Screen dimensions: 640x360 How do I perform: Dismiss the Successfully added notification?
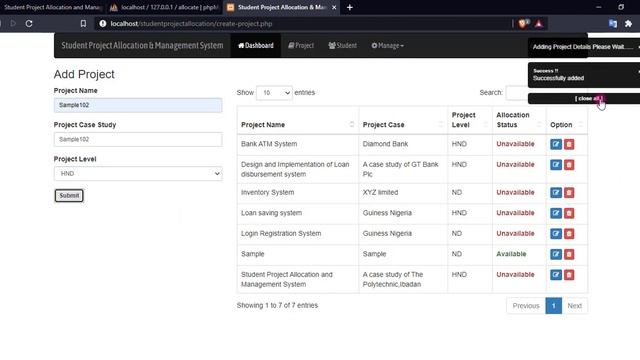pyautogui.click(x=639, y=71)
